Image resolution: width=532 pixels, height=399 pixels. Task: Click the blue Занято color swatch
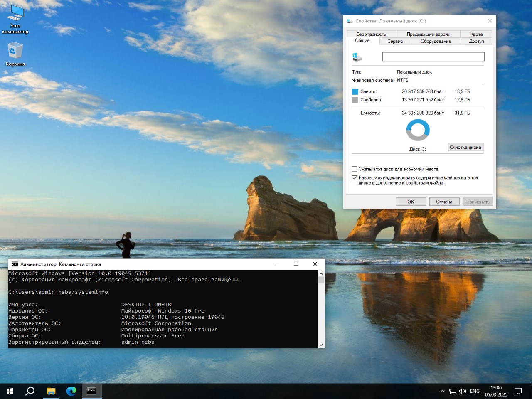(355, 91)
